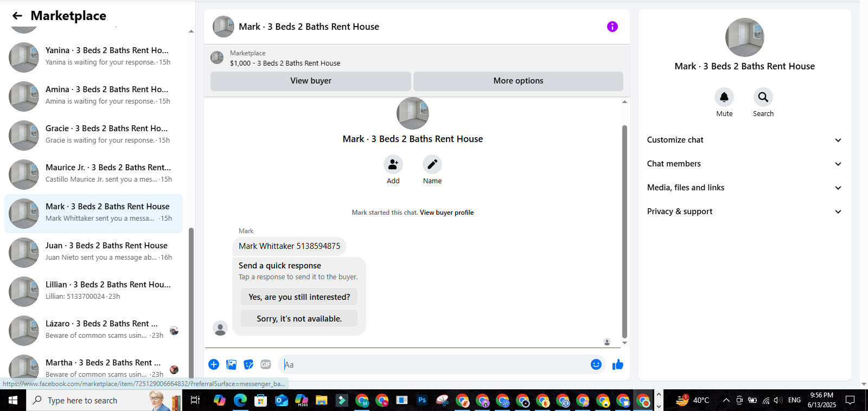The width and height of the screenshot is (868, 411).
Task: Click the ENG language indicator
Action: point(794,400)
